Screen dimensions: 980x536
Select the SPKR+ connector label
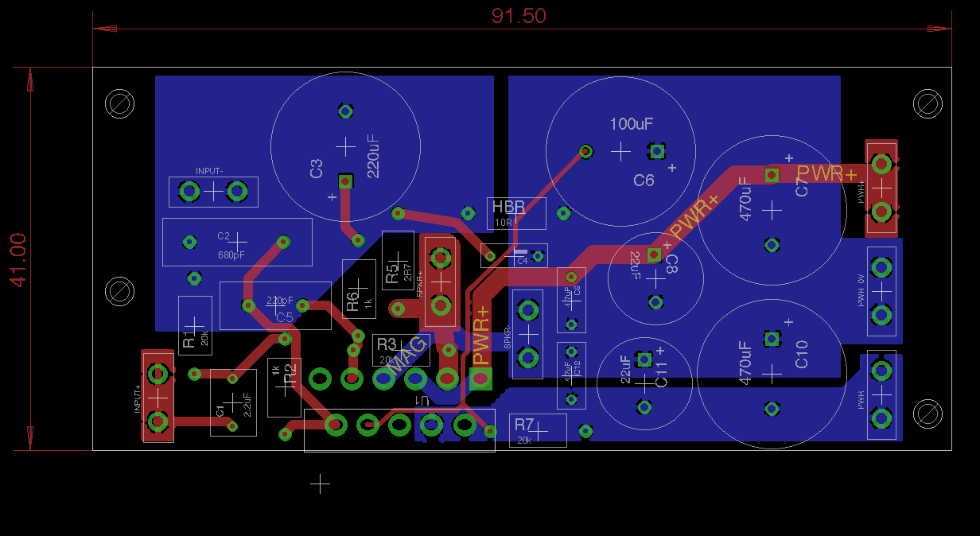pyautogui.click(x=420, y=283)
